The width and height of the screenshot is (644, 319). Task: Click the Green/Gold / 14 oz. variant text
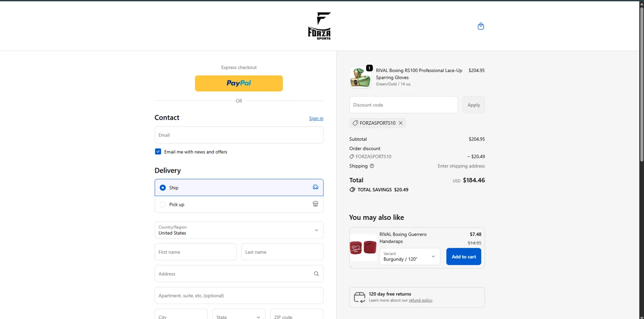(393, 84)
